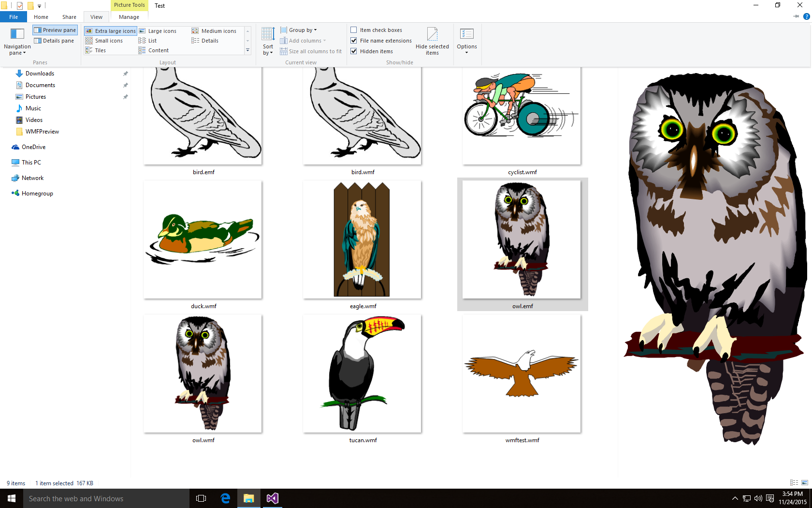
Task: Switch to Details layout
Action: pyautogui.click(x=205, y=41)
